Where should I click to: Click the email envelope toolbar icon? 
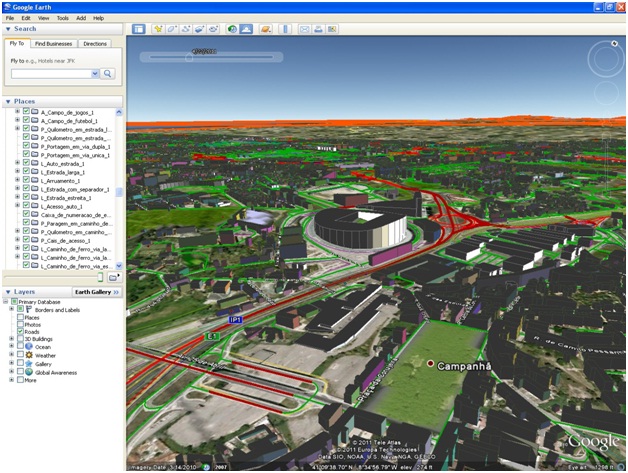click(304, 29)
